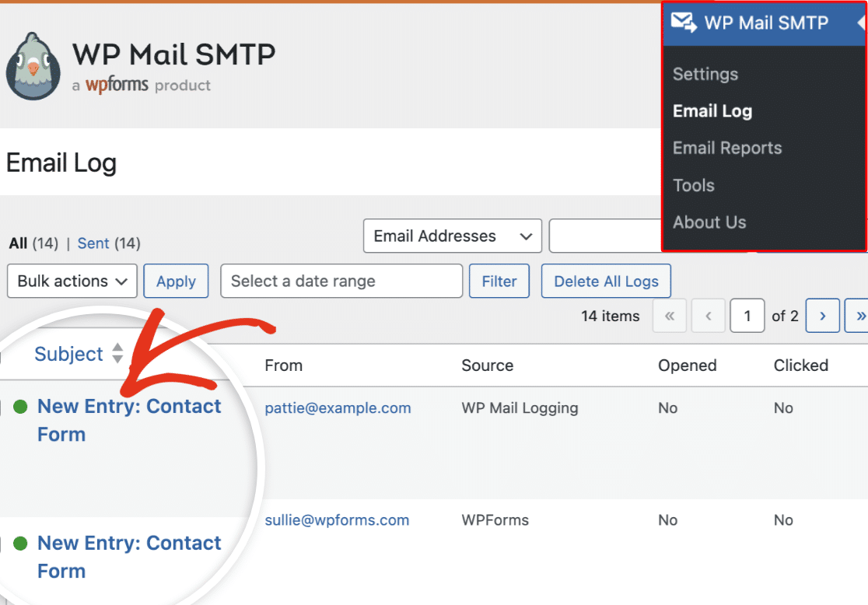Image resolution: width=868 pixels, height=605 pixels.
Task: Click WP Mail SMTP menu header
Action: 765,23
